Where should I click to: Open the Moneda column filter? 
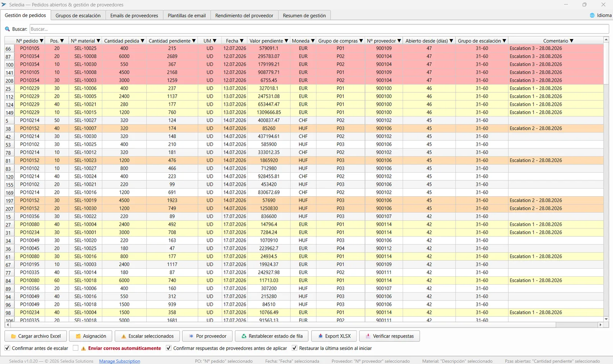coord(313,41)
